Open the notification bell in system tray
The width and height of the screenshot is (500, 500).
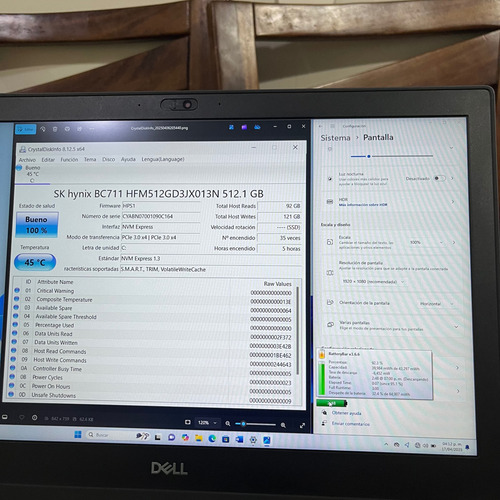[467, 447]
